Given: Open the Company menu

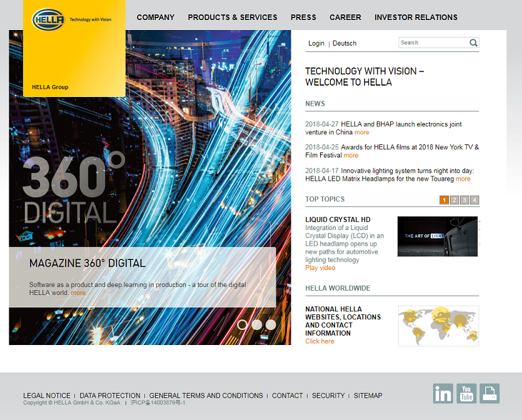Looking at the screenshot, I should coord(156,17).
